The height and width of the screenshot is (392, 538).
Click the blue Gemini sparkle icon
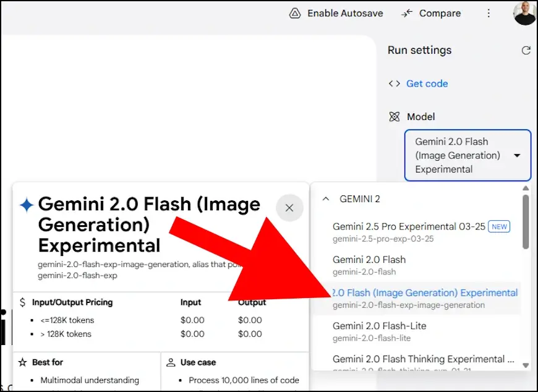[27, 205]
